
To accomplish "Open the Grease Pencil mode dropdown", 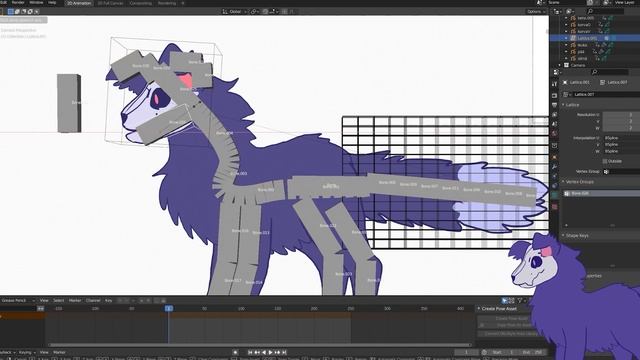I will (x=18, y=300).
